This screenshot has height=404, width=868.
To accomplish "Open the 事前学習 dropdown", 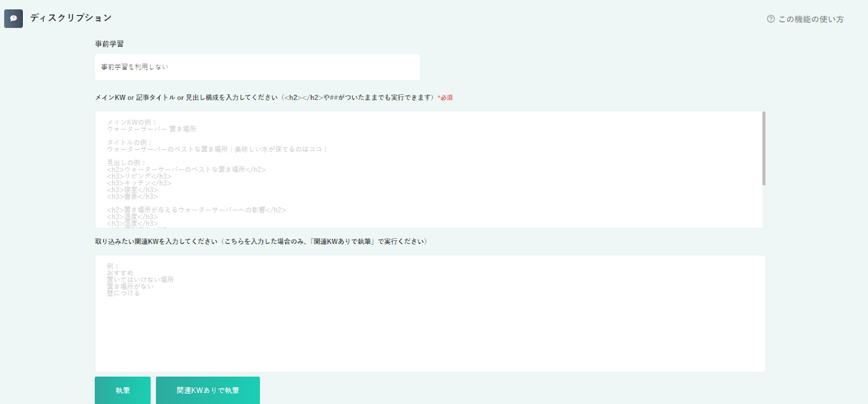I will [257, 67].
